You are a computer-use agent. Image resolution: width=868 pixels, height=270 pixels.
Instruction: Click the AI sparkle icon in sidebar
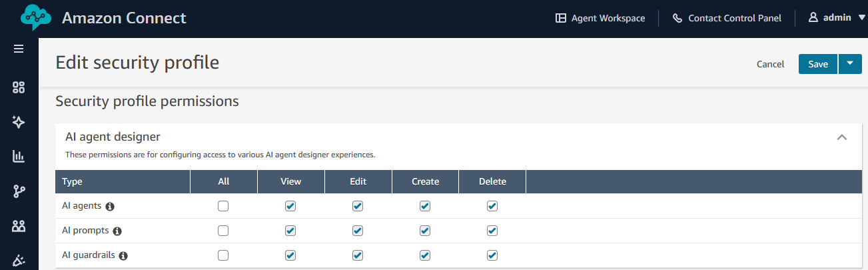click(19, 122)
